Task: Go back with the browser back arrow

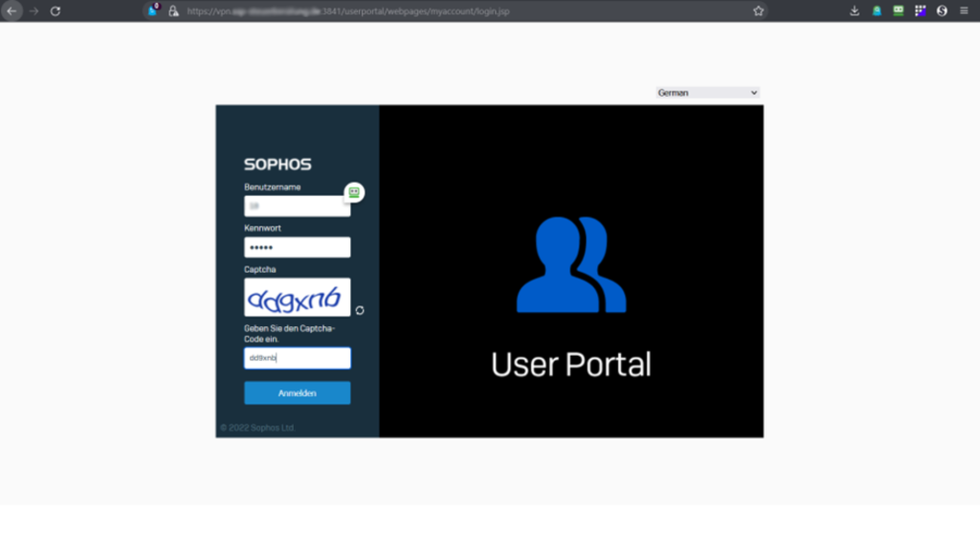Action: point(11,11)
